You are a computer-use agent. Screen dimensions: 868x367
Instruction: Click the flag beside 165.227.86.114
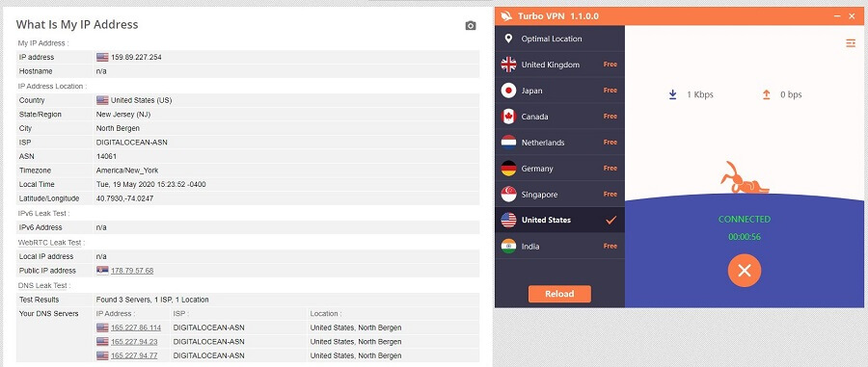[102, 328]
